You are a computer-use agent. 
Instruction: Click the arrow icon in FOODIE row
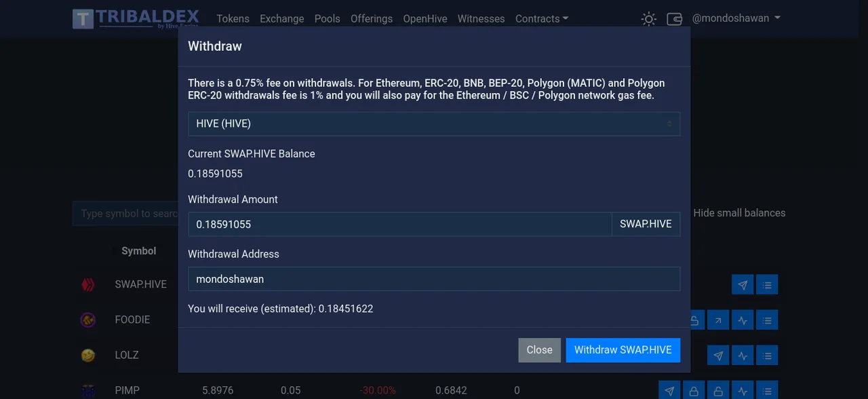click(718, 320)
